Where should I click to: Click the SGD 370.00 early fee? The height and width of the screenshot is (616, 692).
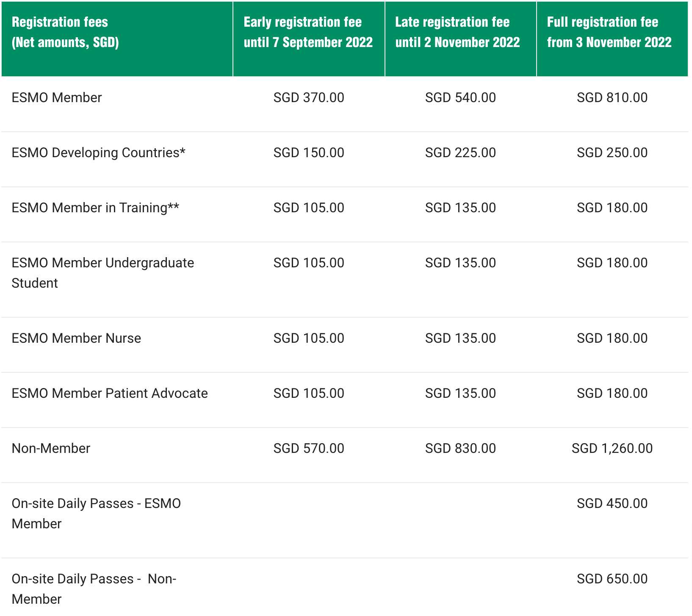click(309, 98)
